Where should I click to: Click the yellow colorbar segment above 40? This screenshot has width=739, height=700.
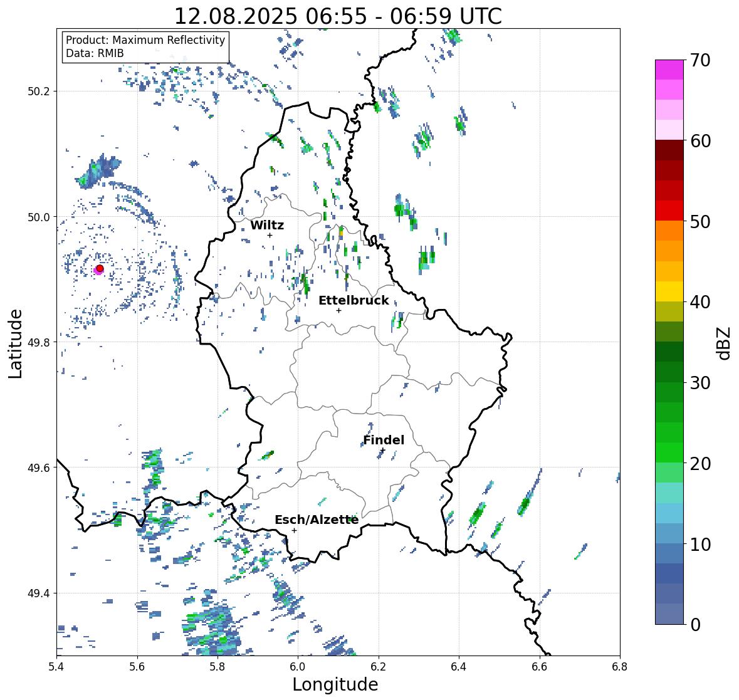click(x=669, y=291)
